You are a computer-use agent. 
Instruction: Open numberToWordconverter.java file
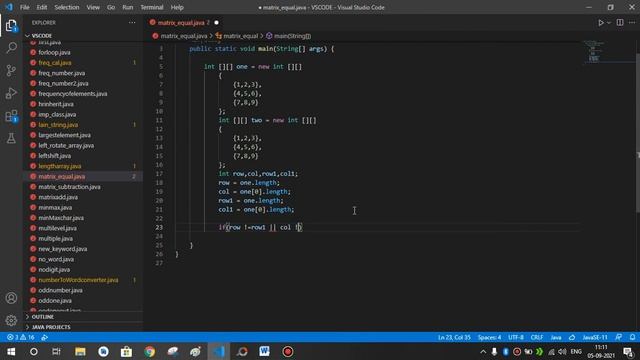click(78, 280)
